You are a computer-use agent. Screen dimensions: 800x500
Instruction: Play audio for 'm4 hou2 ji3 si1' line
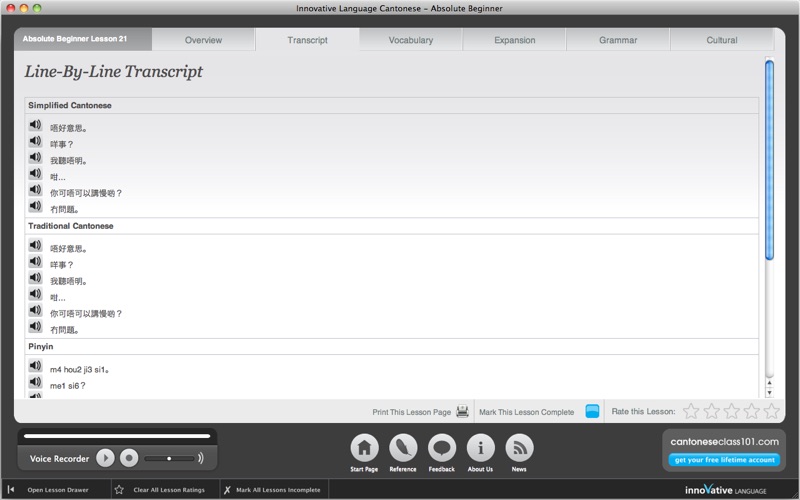[35, 365]
